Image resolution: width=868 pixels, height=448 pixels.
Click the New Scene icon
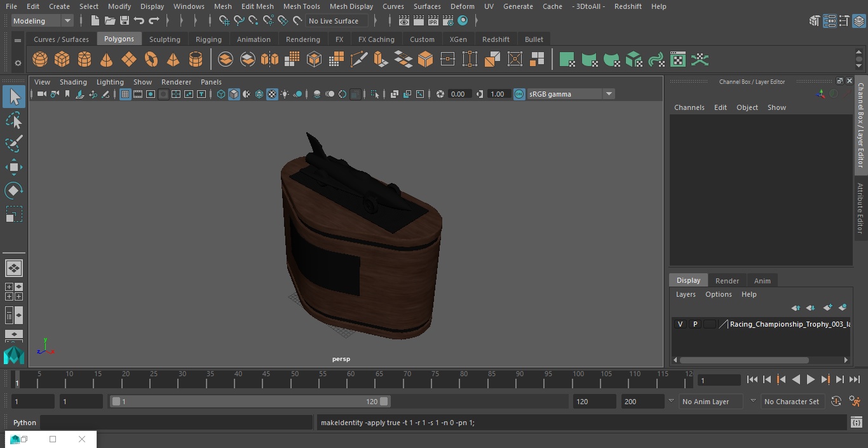[95, 21]
